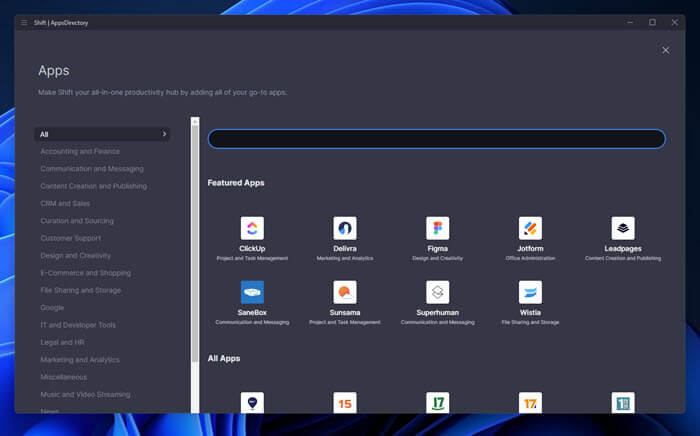Click the green 17 app icon under All Apps
Viewport: 700px width, 436px height.
point(438,403)
